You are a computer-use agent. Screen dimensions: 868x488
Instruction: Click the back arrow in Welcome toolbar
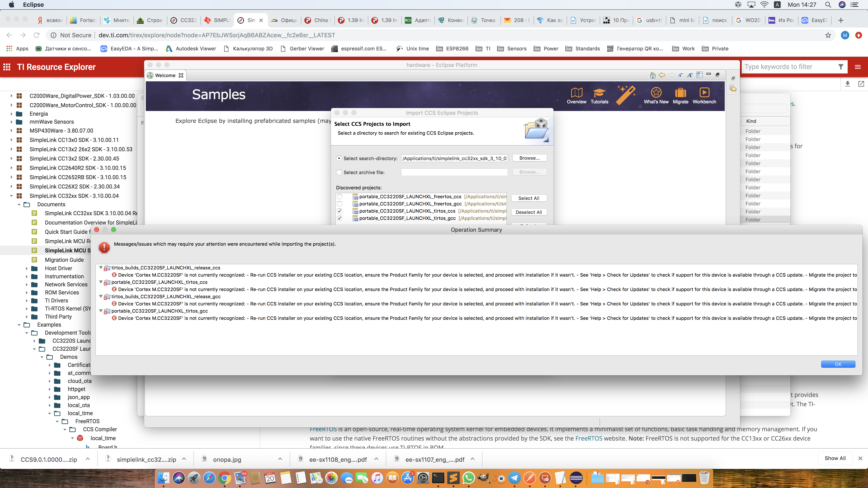point(662,75)
